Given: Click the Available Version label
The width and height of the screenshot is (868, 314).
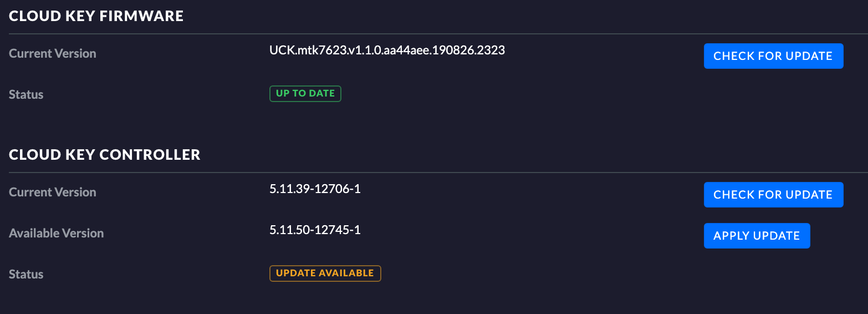Looking at the screenshot, I should (57, 234).
